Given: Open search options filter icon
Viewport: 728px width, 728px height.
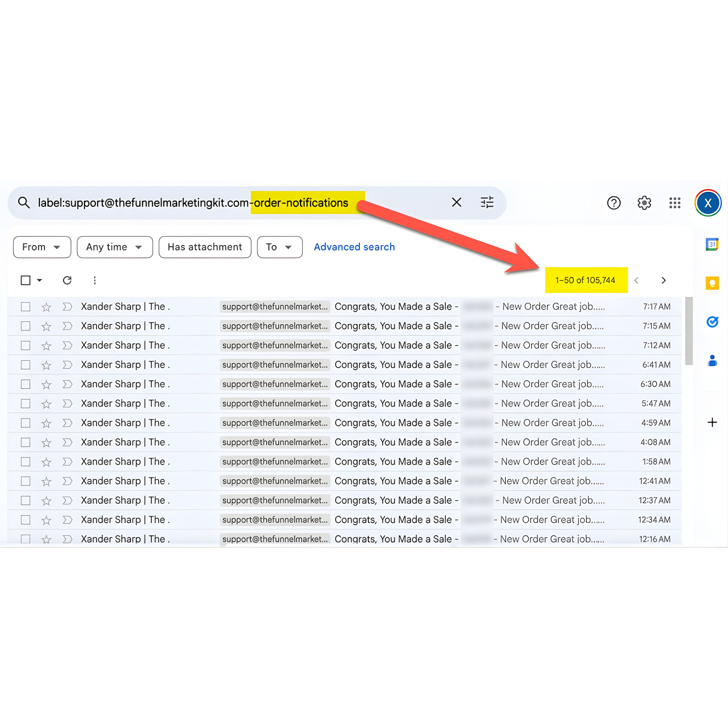Looking at the screenshot, I should click(487, 202).
